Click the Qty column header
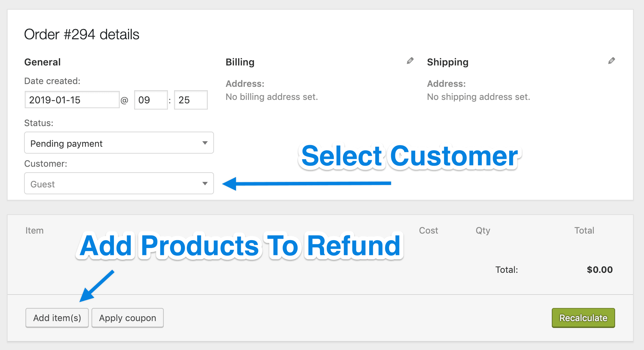 483,231
